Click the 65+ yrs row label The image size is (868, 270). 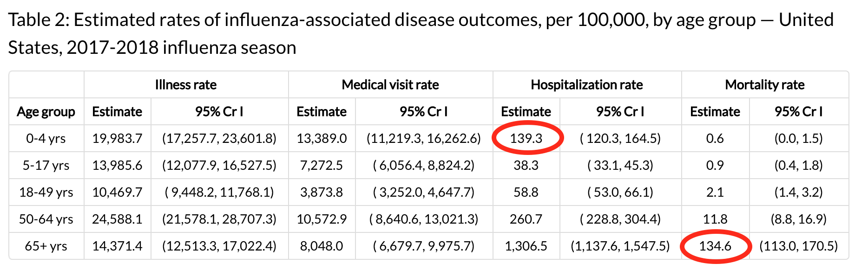(46, 246)
